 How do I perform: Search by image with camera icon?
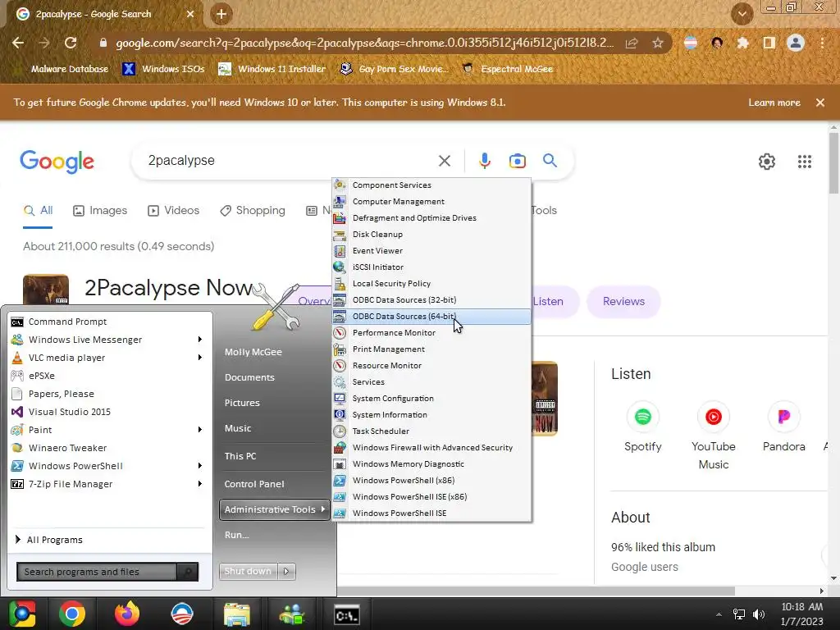tap(517, 161)
